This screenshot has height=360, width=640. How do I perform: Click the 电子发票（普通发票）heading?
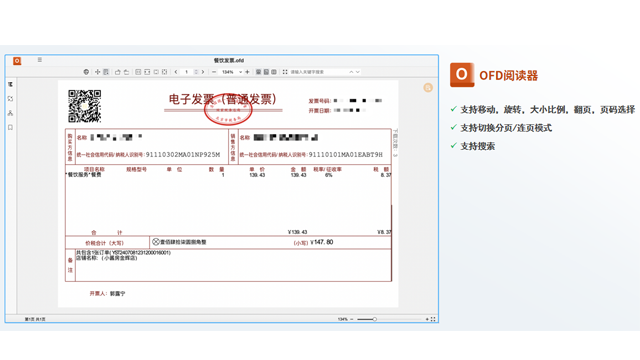[x=223, y=99]
